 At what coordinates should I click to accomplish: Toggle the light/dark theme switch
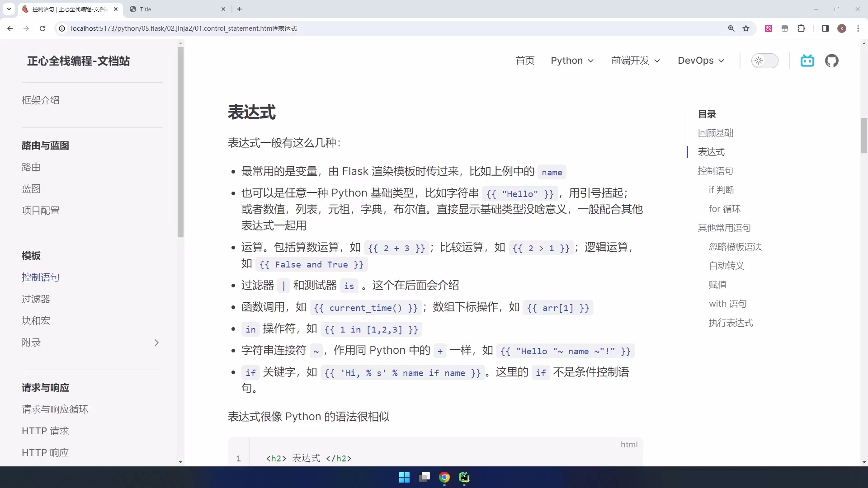765,61
